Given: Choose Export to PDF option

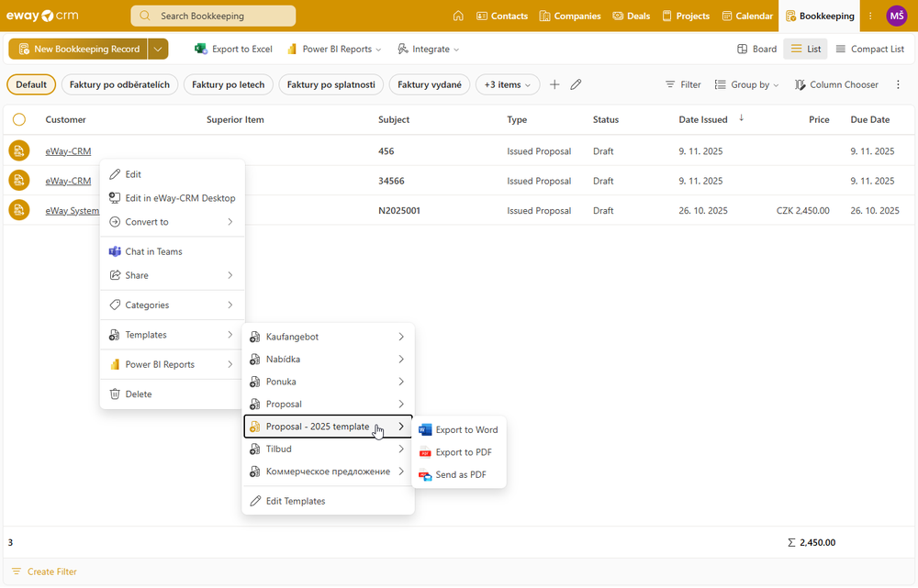Looking at the screenshot, I should 463,452.
